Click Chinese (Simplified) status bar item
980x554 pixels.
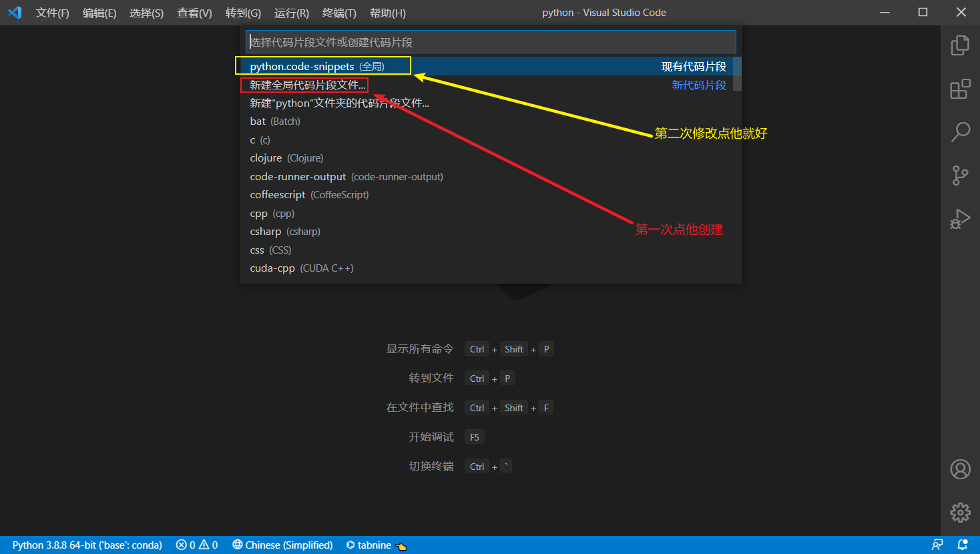point(282,545)
